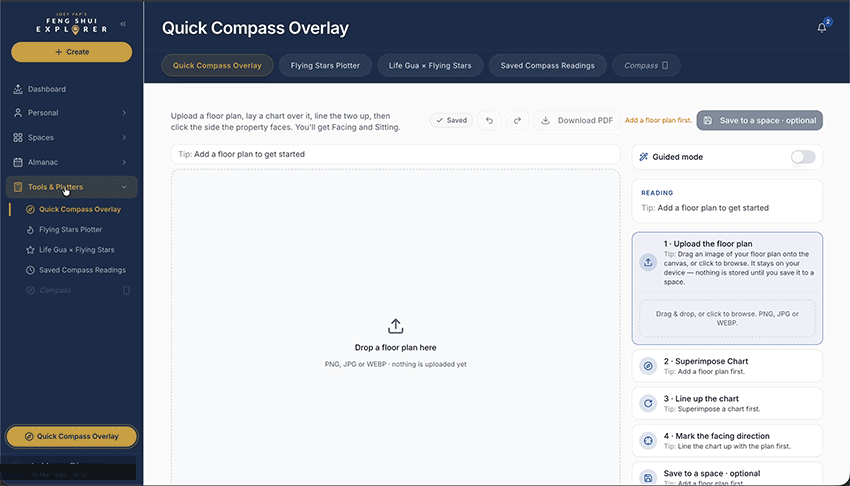Click the Upload the floor plan step icon
This screenshot has width=850, height=486.
(648, 263)
